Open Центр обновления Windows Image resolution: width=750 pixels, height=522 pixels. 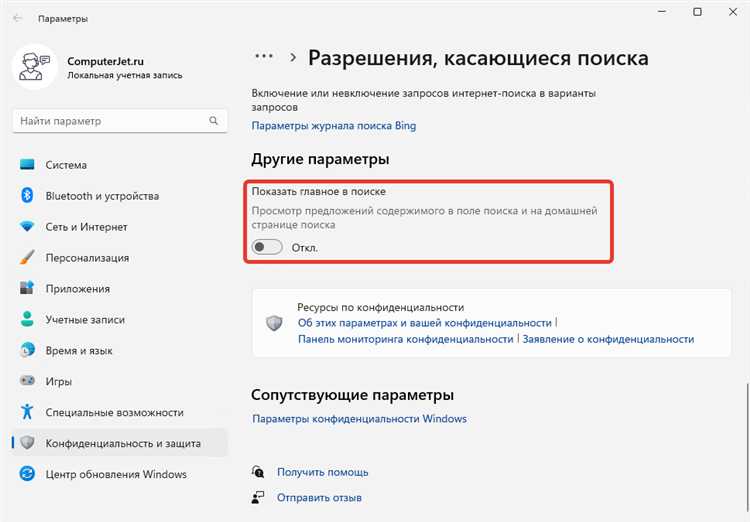point(120,474)
